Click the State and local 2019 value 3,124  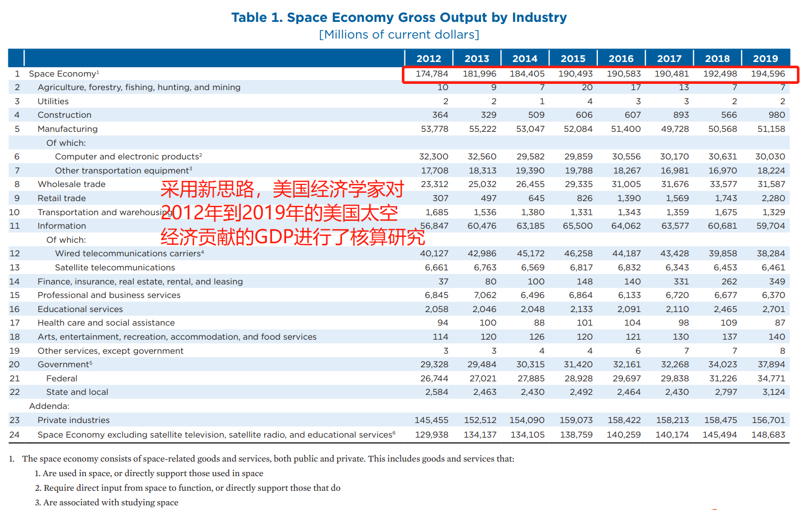click(x=773, y=392)
